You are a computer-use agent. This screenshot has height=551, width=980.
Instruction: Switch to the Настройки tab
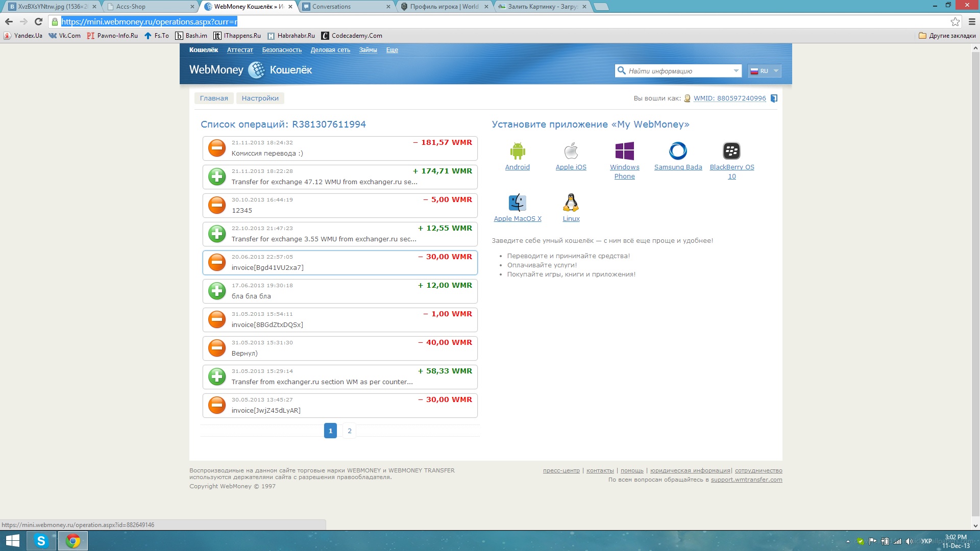click(x=260, y=98)
